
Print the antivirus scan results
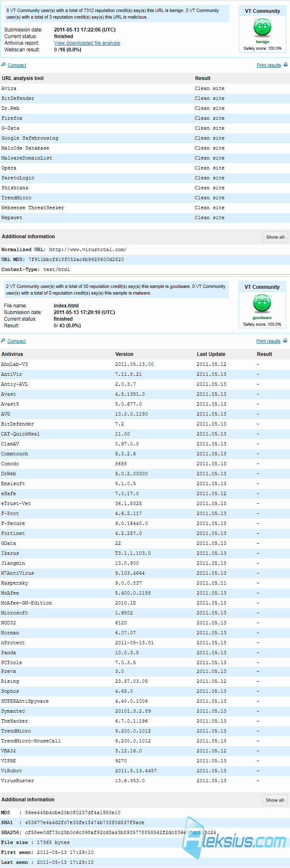pyautogui.click(x=268, y=341)
